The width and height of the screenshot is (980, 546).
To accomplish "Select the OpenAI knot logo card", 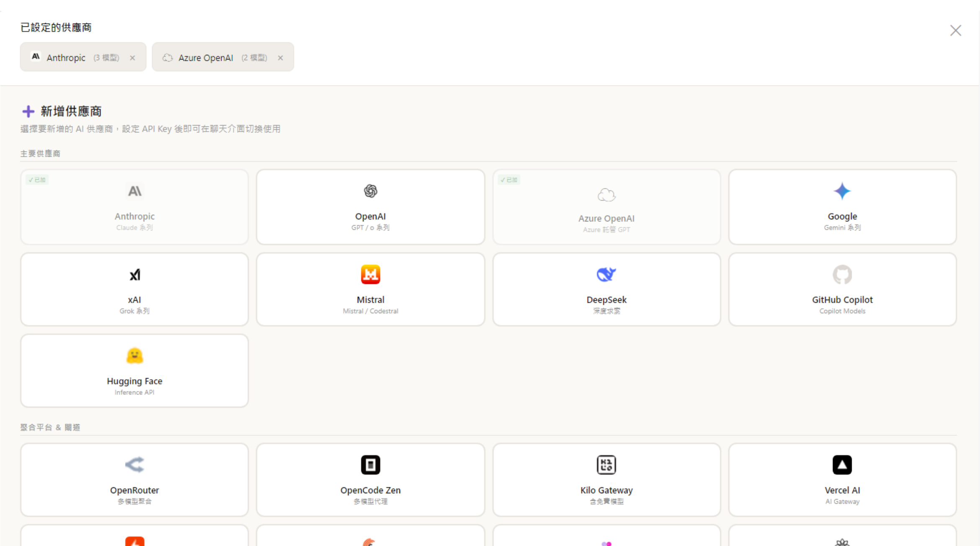I will (370, 191).
